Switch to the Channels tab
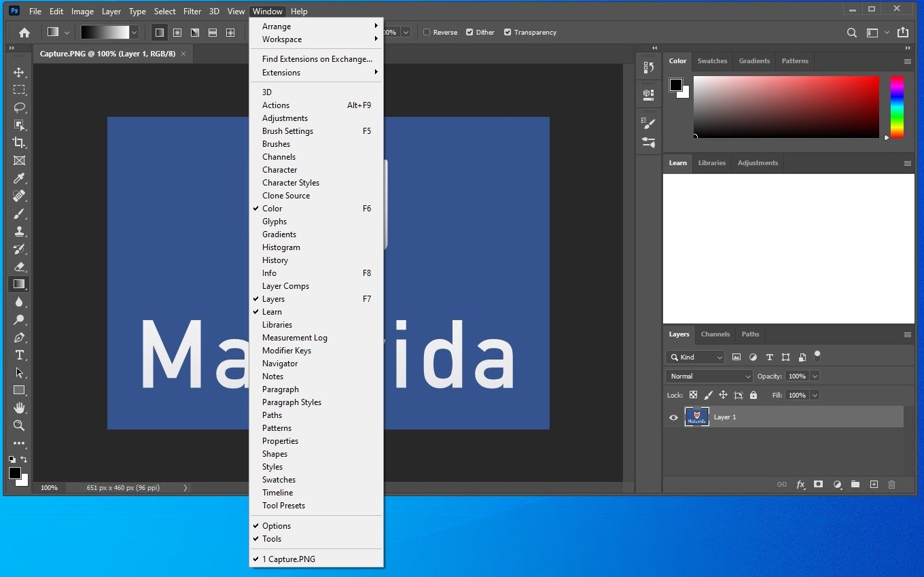Image resolution: width=924 pixels, height=577 pixels. (715, 334)
